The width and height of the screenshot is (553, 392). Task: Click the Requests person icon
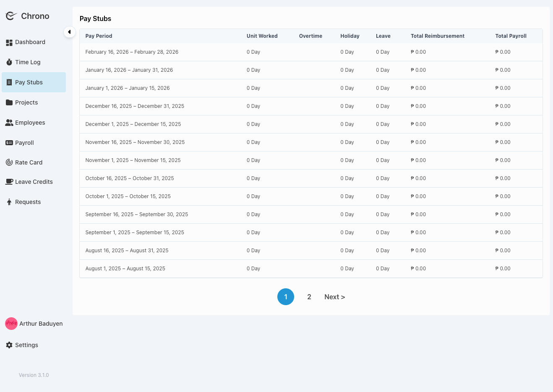point(9,202)
